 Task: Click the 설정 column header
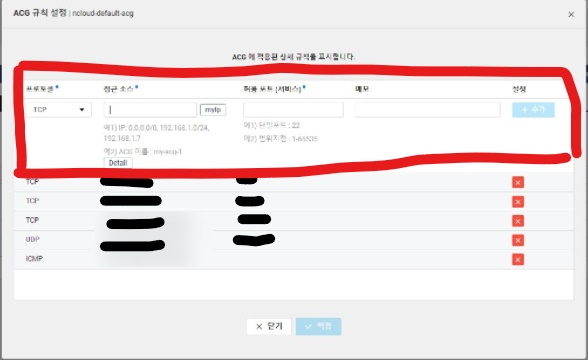[x=519, y=89]
